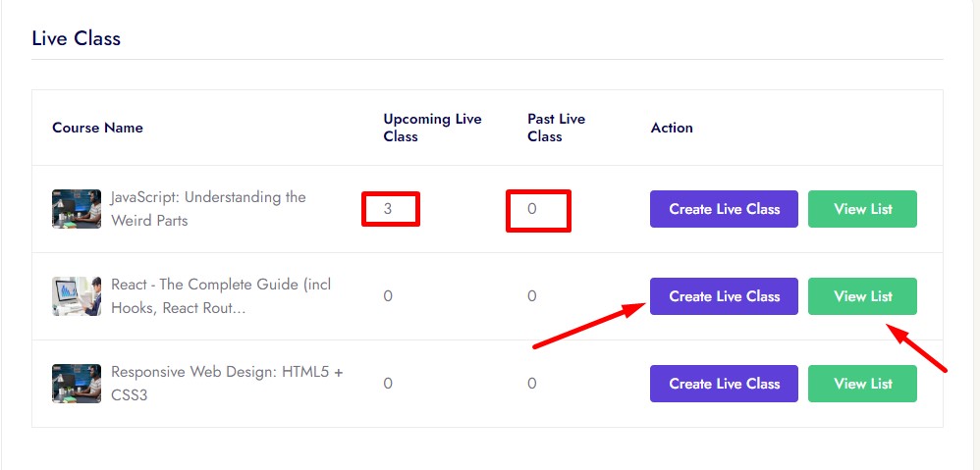Click the Course Name column header

(97, 128)
